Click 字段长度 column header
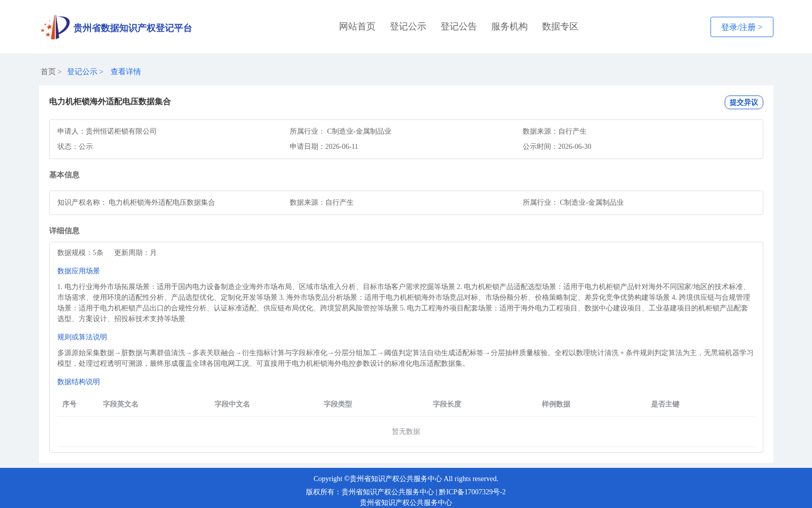This screenshot has width=812, height=508. pos(447,404)
